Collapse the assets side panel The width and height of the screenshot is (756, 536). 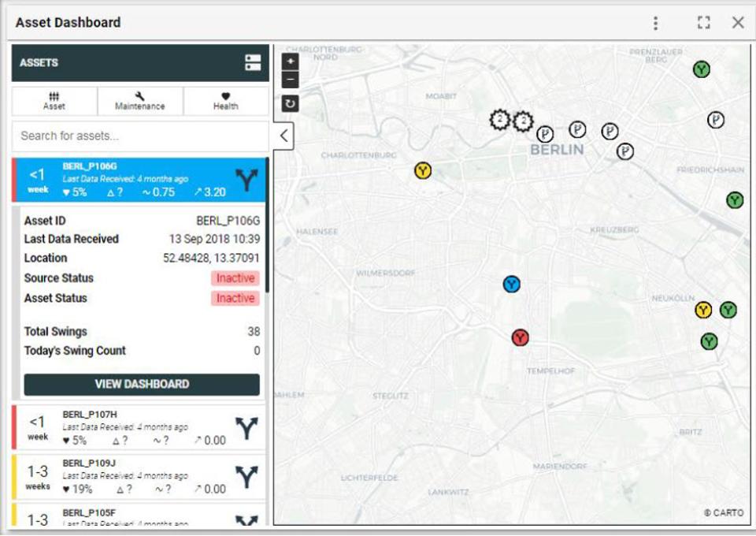click(x=283, y=136)
